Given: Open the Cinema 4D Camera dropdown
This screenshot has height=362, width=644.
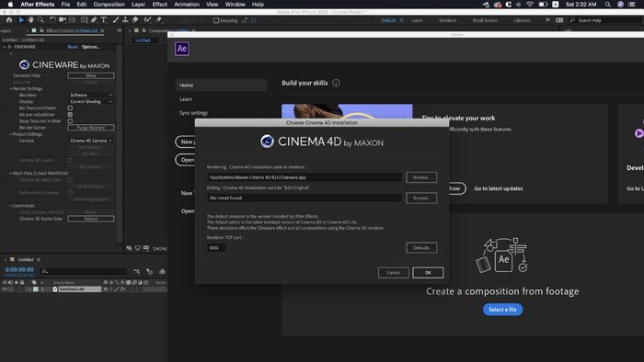Looking at the screenshot, I should [x=91, y=141].
